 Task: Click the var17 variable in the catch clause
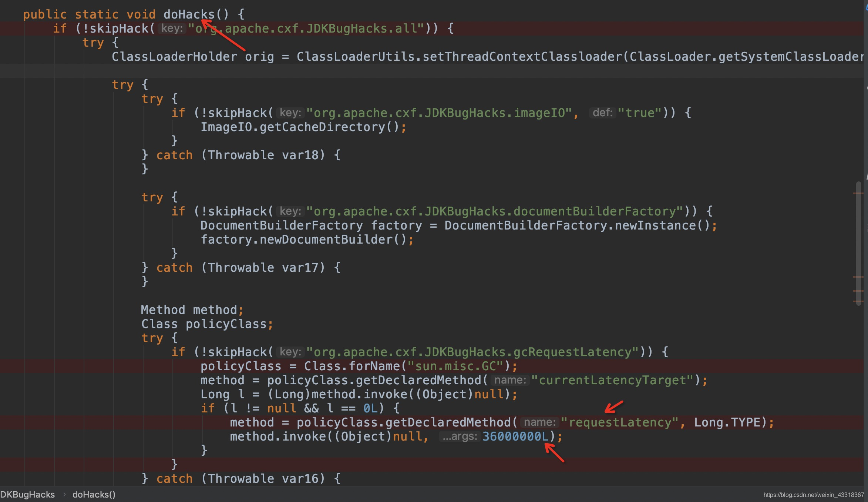point(300,268)
